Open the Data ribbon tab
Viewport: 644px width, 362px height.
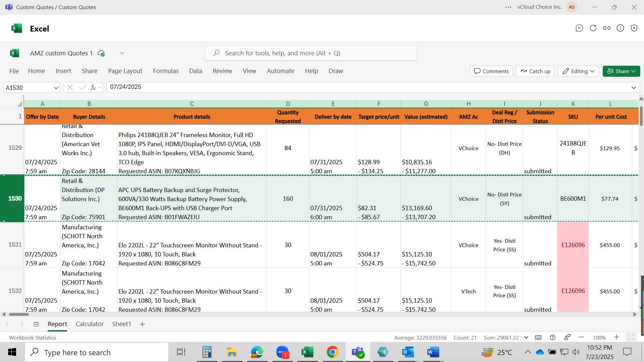click(x=196, y=71)
